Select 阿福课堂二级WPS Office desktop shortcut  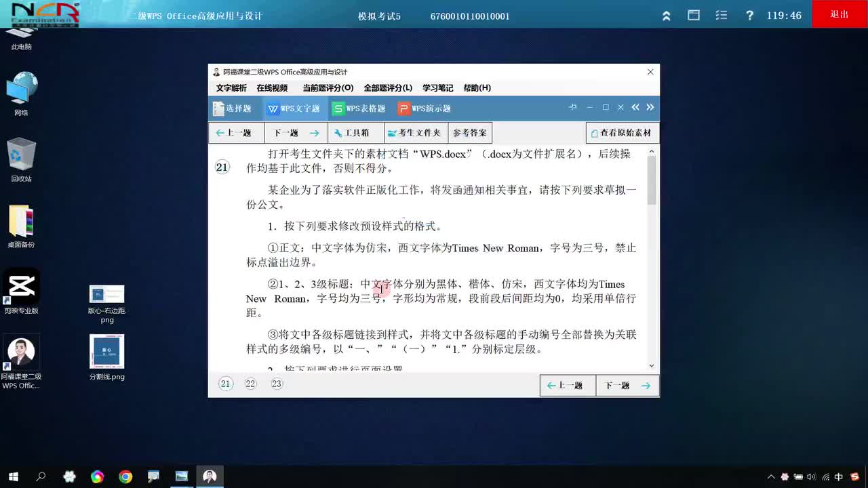(x=21, y=362)
